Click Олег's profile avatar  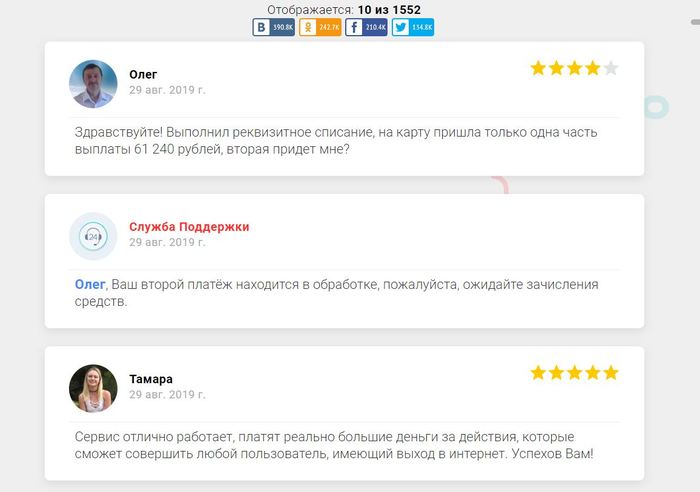(x=93, y=84)
